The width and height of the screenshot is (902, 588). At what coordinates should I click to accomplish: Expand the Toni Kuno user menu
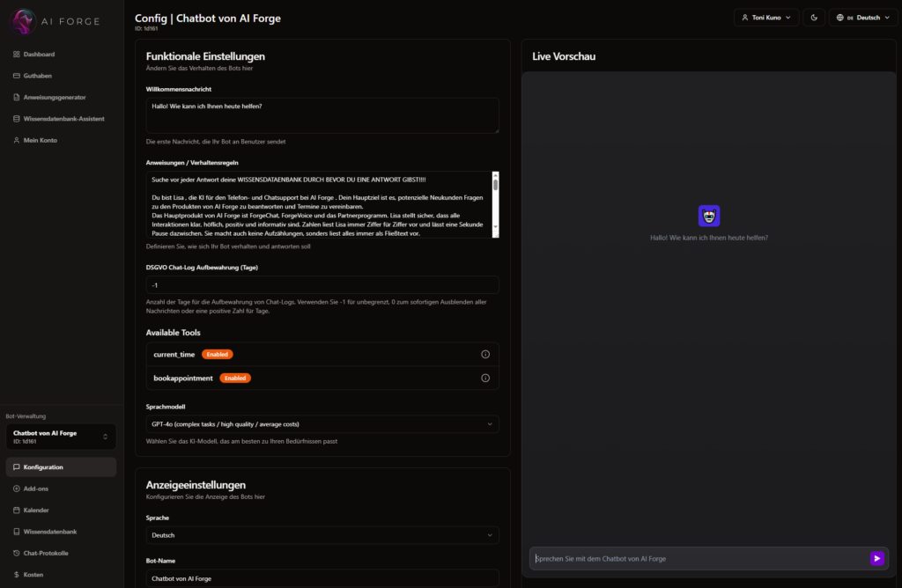(x=765, y=18)
